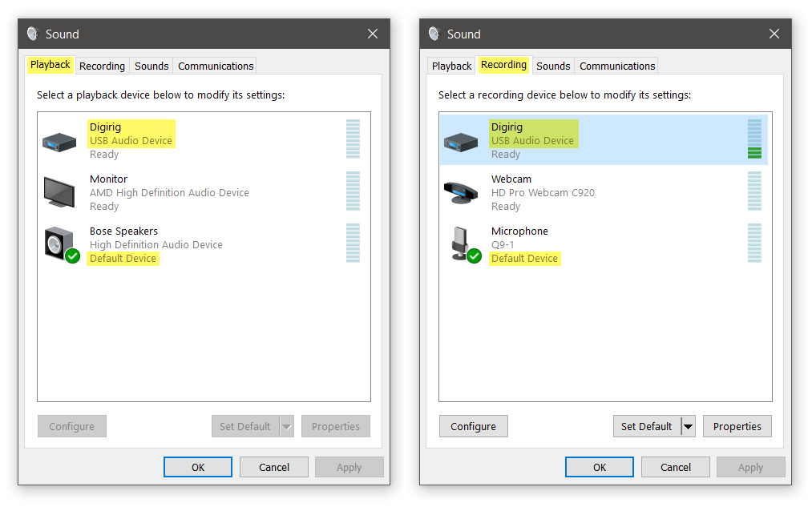The image size is (812, 507).
Task: Open the Recording tab in the right window
Action: tap(504, 65)
